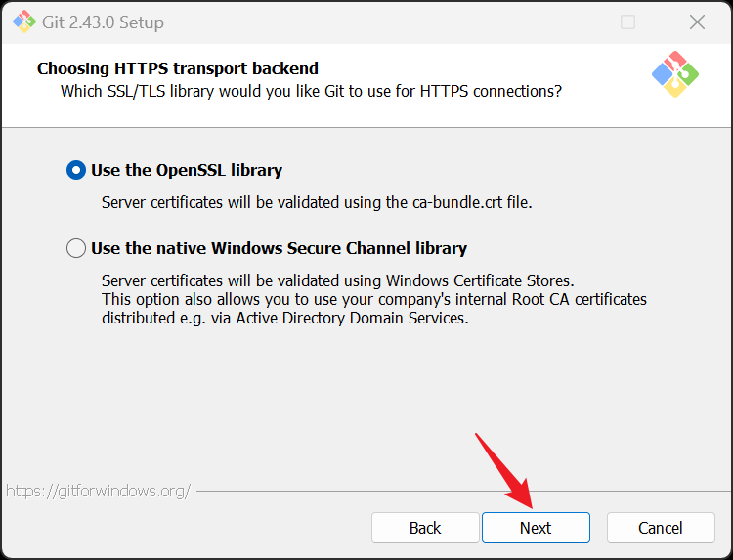Click the maximize button in title bar
The width and height of the screenshot is (733, 560).
coord(627,22)
